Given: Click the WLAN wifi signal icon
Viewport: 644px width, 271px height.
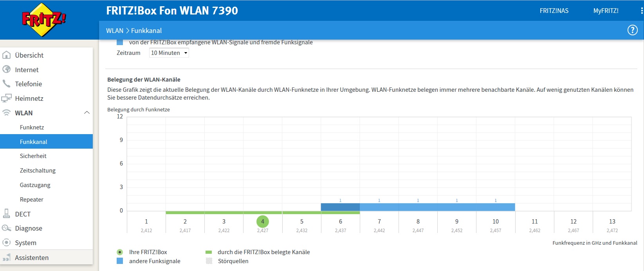Looking at the screenshot, I should (6, 113).
